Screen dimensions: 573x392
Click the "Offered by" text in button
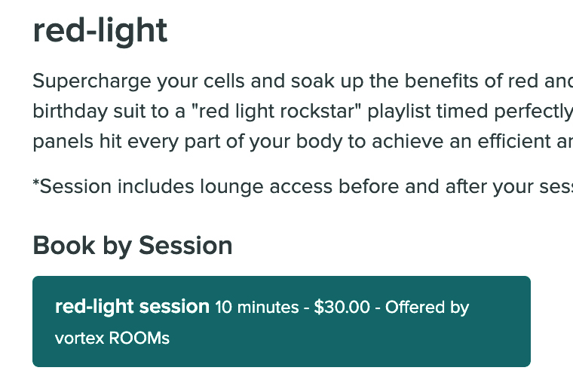[427, 308]
